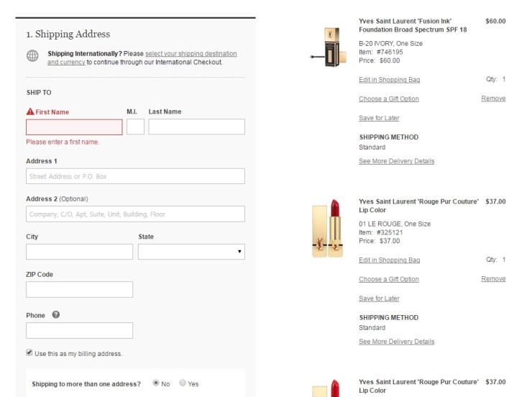
Task: Click the ZIP Code input field
Action: (x=79, y=289)
